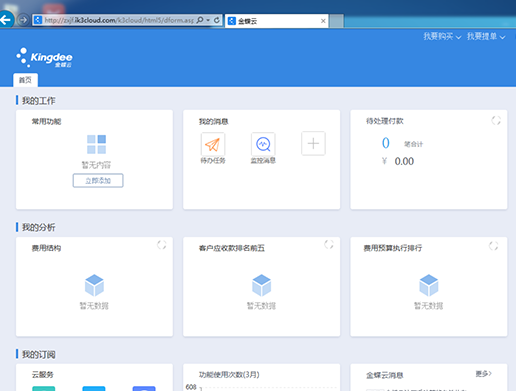This screenshot has width=516, height=391.
Task: Click the plus icon to add message
Action: tap(313, 144)
